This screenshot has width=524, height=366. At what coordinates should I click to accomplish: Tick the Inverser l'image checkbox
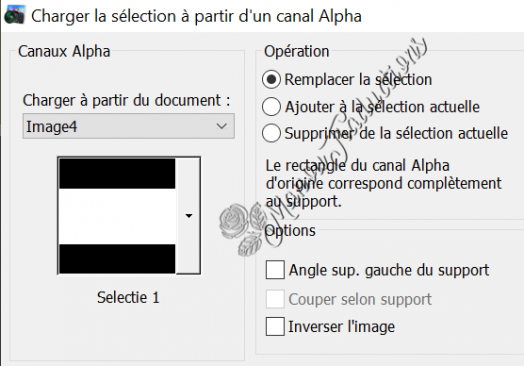point(275,327)
